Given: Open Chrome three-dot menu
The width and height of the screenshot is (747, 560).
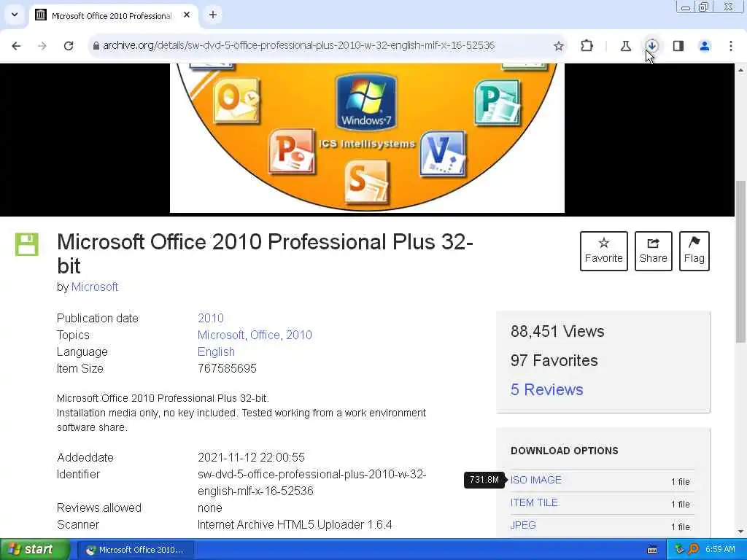Looking at the screenshot, I should coord(731,46).
